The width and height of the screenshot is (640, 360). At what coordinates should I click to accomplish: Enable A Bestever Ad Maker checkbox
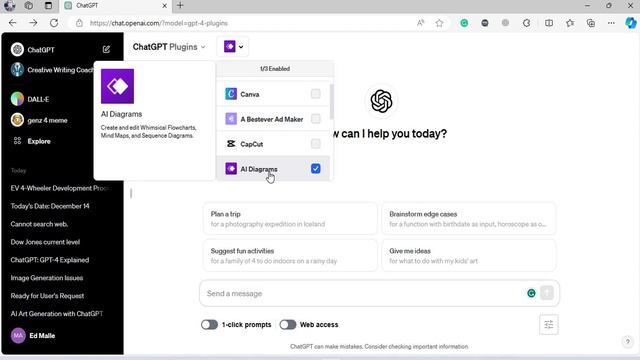(316, 119)
